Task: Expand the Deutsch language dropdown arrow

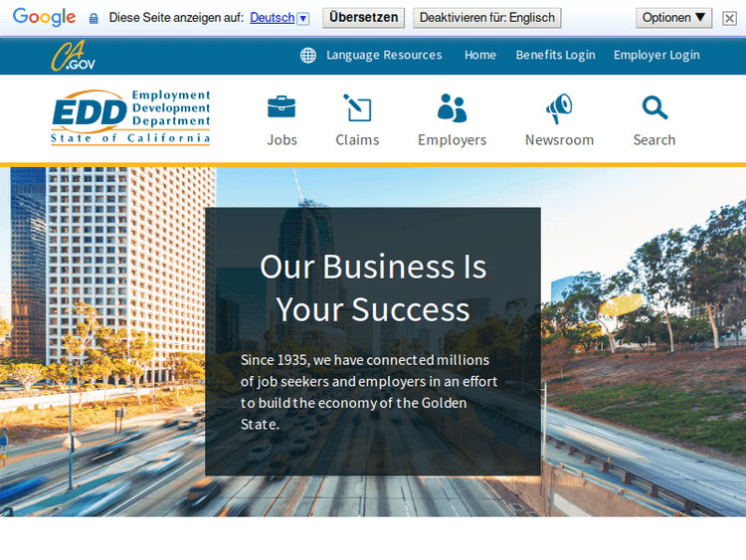Action: coord(303,18)
